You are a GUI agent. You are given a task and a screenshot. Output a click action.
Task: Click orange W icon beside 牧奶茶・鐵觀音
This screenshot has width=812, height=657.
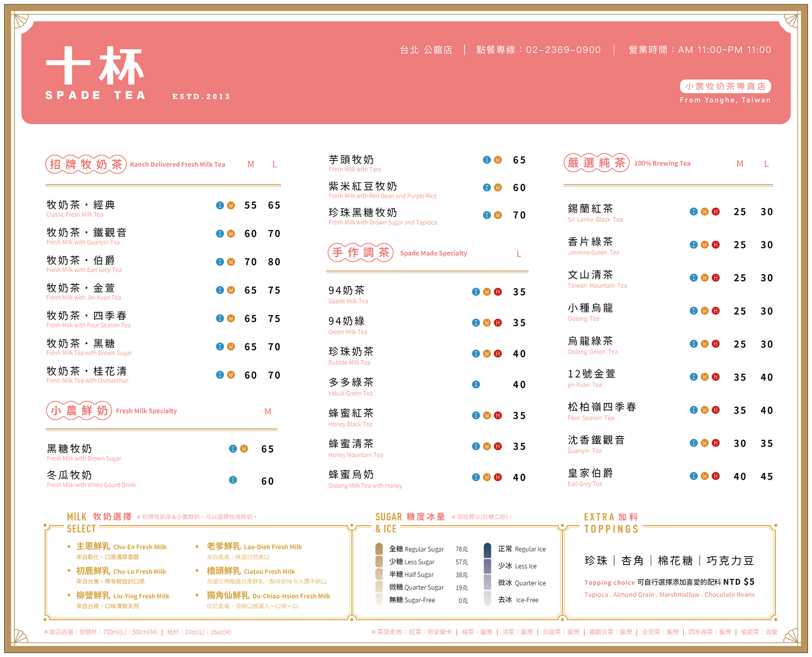point(231,234)
